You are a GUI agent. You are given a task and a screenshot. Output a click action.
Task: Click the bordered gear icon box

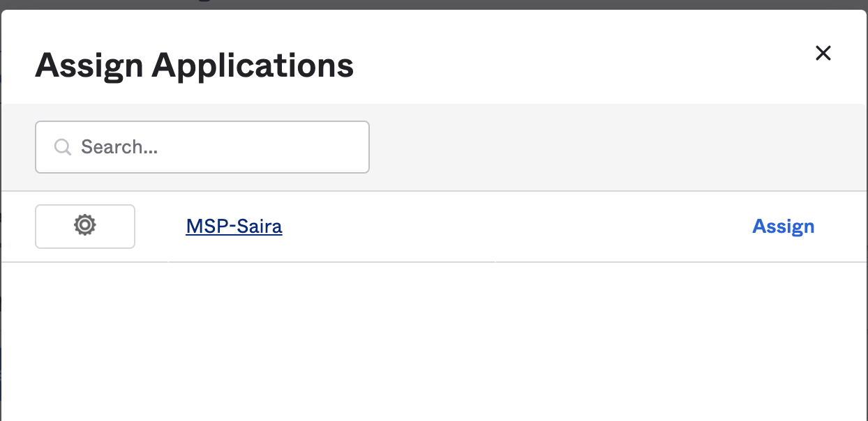click(85, 226)
